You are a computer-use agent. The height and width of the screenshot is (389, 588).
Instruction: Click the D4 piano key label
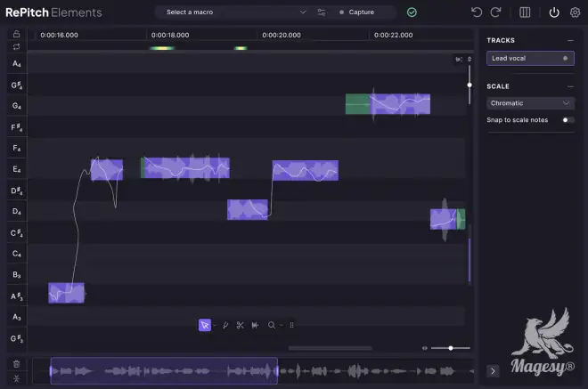coord(17,211)
